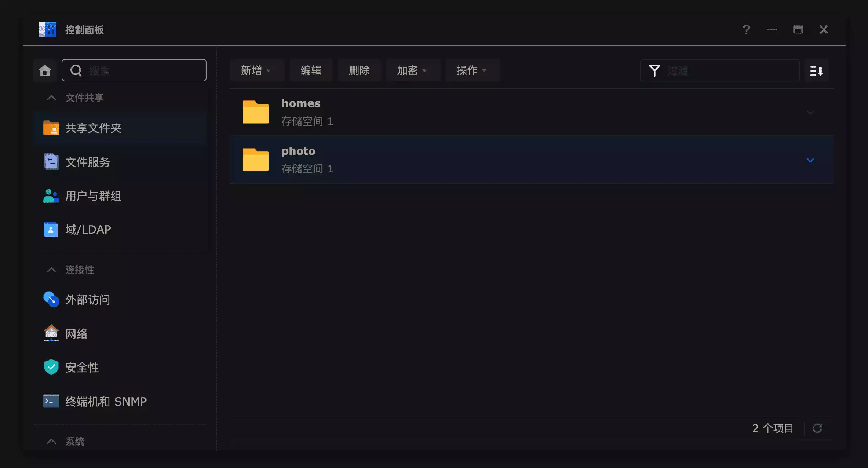Open 共享文件夹 in sidebar
This screenshot has height=468, width=868.
coord(93,128)
